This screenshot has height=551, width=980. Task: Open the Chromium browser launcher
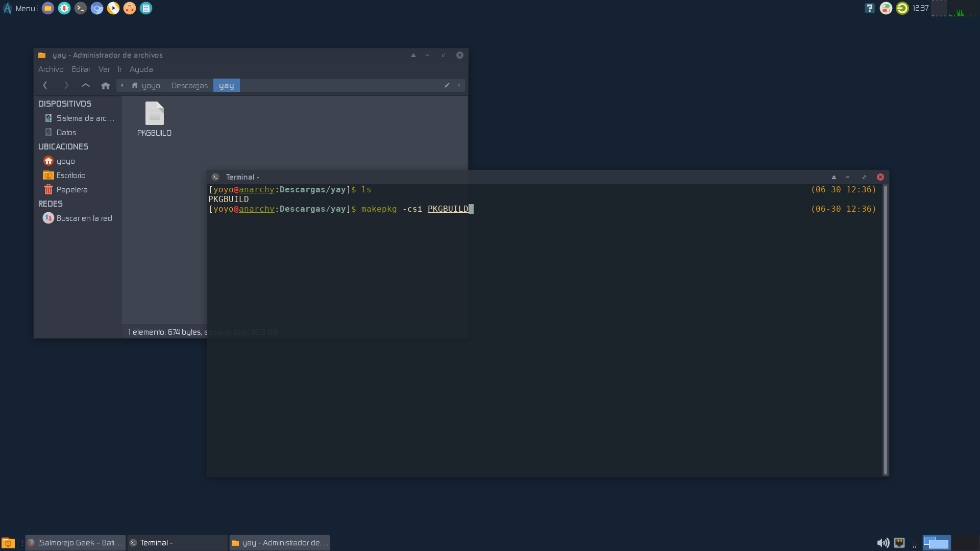[x=97, y=8]
